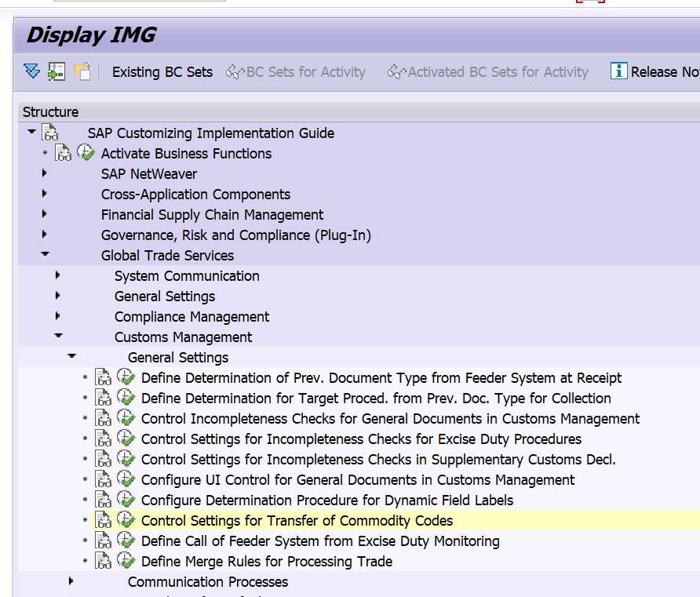Open Release Notes information button
The width and height of the screenshot is (700, 597).
[654, 71]
